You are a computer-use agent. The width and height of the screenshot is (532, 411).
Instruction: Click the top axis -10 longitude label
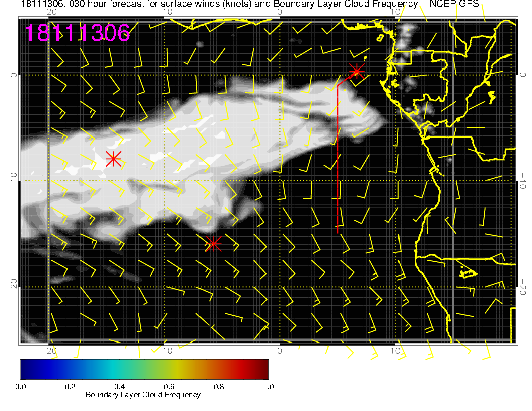[164, 12]
